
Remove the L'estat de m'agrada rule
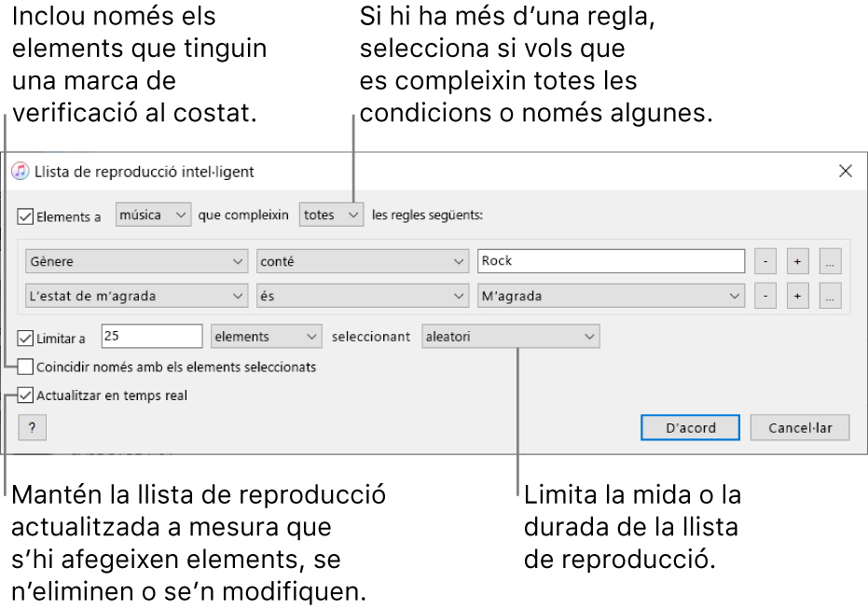pyautogui.click(x=765, y=296)
